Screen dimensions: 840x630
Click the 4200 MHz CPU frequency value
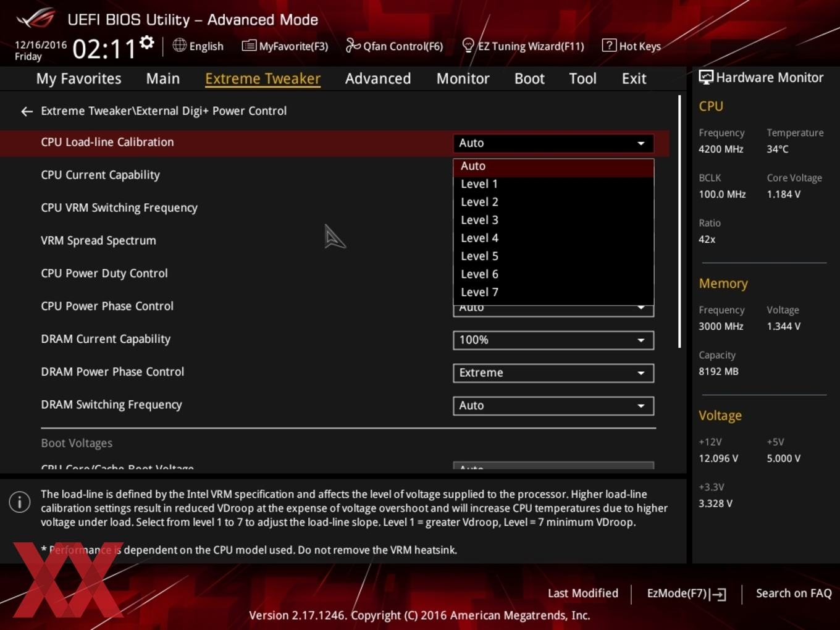[721, 149]
